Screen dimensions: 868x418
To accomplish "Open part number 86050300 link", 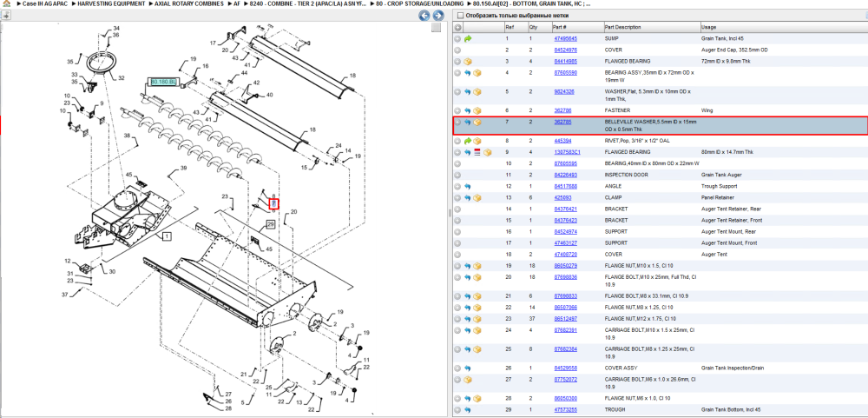I will 565,399.
